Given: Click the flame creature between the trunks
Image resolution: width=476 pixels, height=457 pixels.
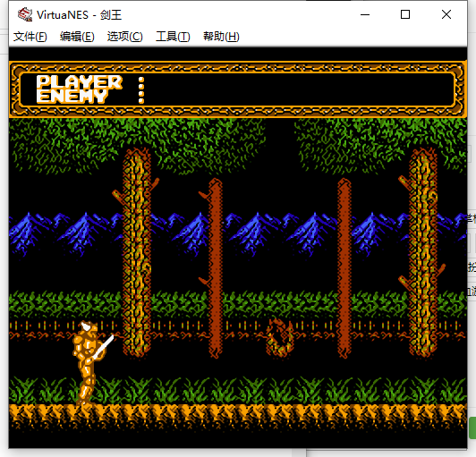Looking at the screenshot, I should coord(279,338).
